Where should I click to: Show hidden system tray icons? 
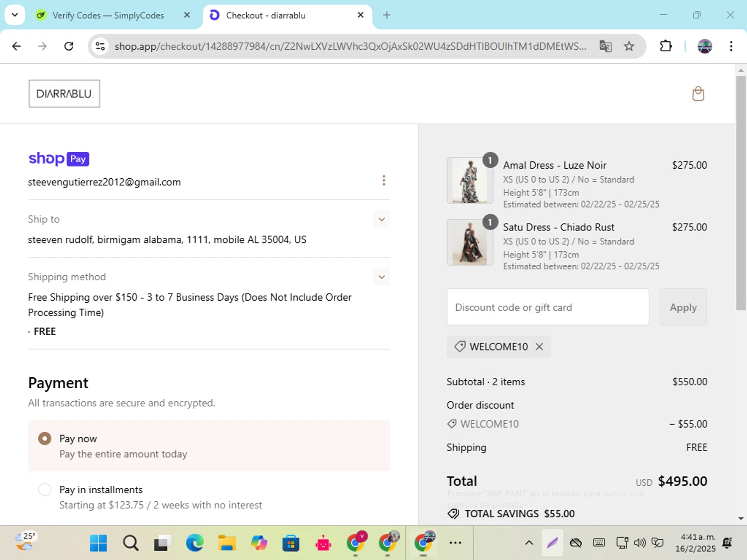(x=529, y=543)
